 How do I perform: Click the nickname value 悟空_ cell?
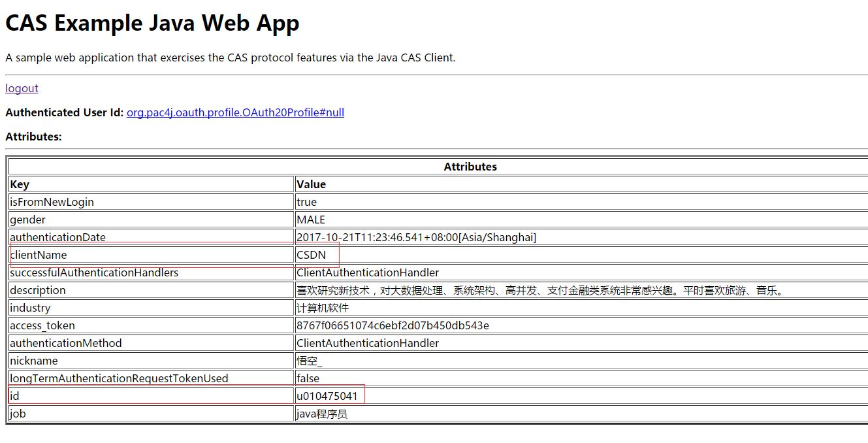(307, 360)
